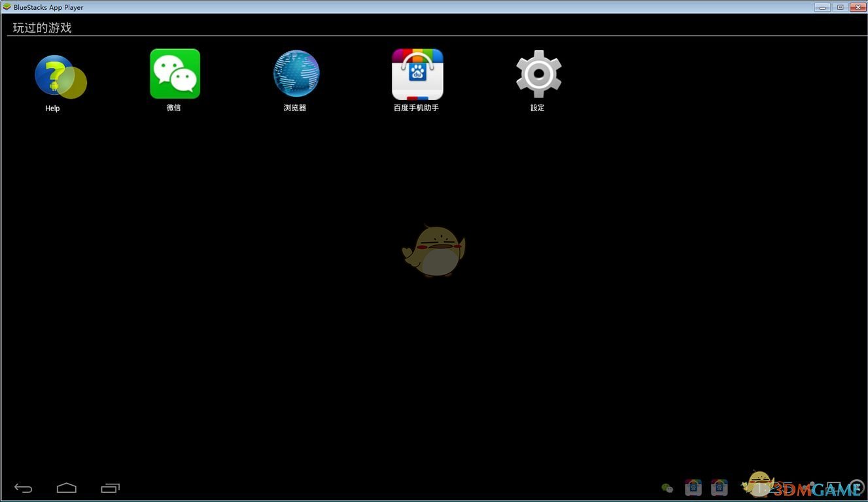This screenshot has width=868, height=502.
Task: Open the 設定 settings gear app
Action: [x=538, y=74]
